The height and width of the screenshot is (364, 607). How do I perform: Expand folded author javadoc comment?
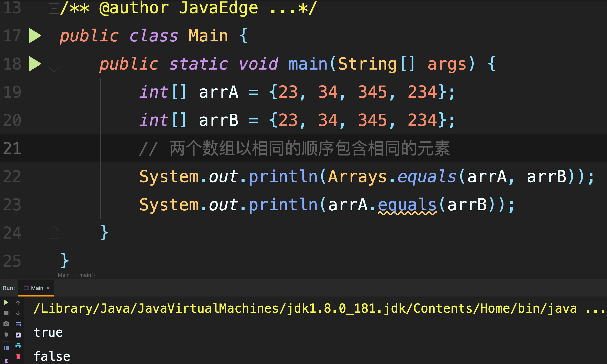tap(54, 8)
